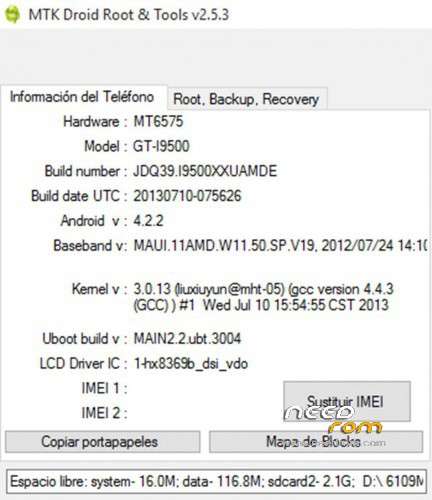Select Información del Teléfono tab
The height and width of the screenshot is (500, 432).
click(82, 97)
